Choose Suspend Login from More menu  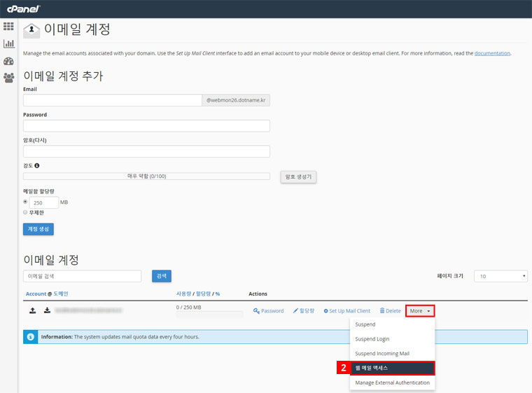tap(372, 339)
